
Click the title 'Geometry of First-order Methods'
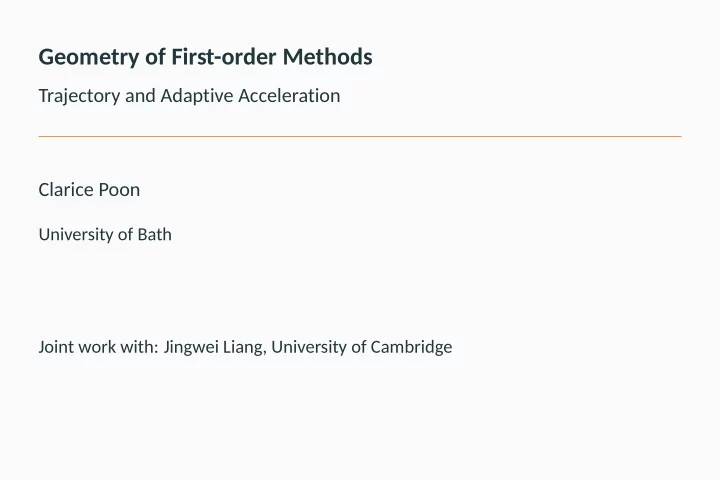(205, 57)
